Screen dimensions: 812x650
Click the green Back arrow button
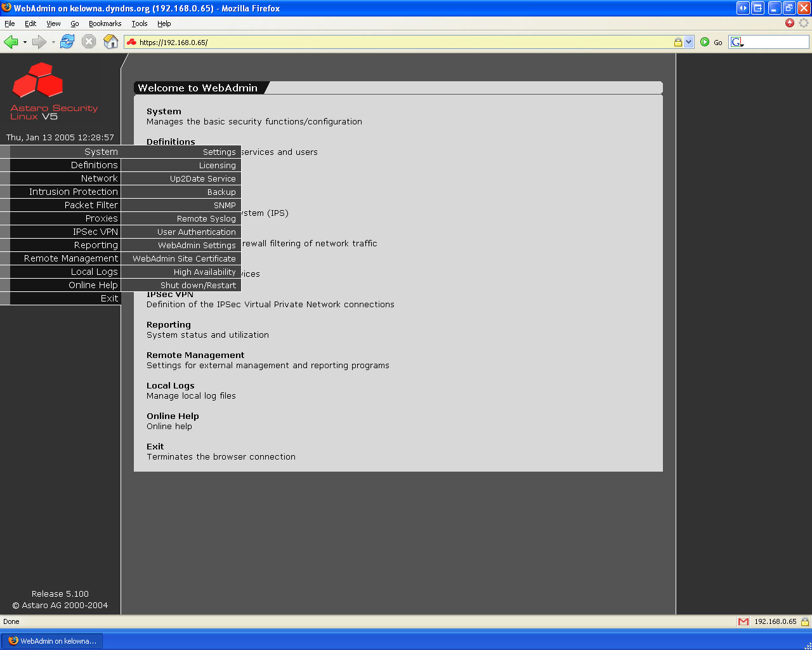(x=11, y=42)
